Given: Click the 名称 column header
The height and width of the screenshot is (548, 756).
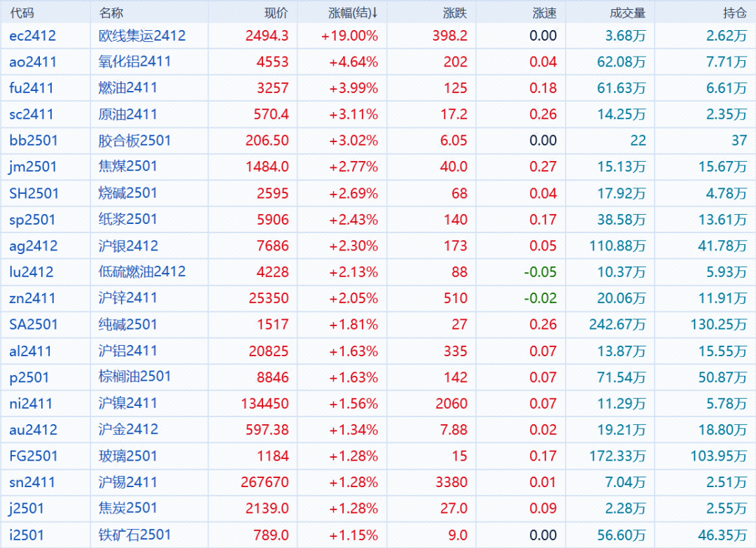Looking at the screenshot, I should coord(111,13).
